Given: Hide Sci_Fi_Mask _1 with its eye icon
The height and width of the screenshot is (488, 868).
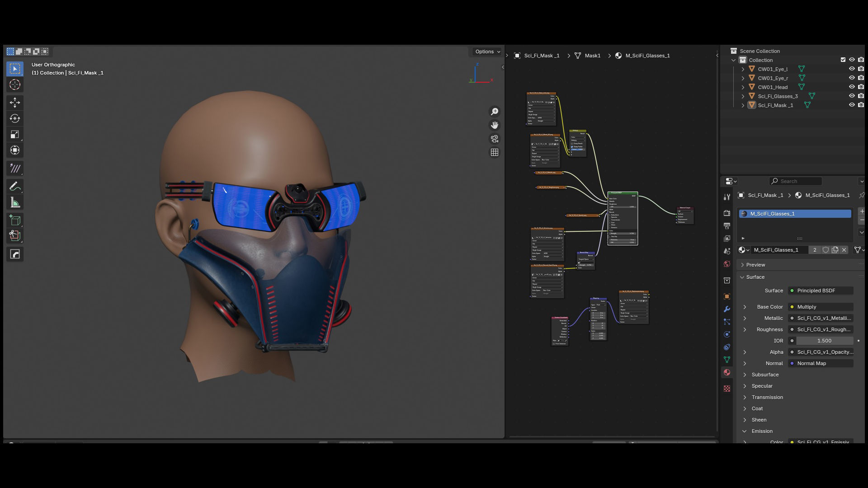Looking at the screenshot, I should coord(852,105).
